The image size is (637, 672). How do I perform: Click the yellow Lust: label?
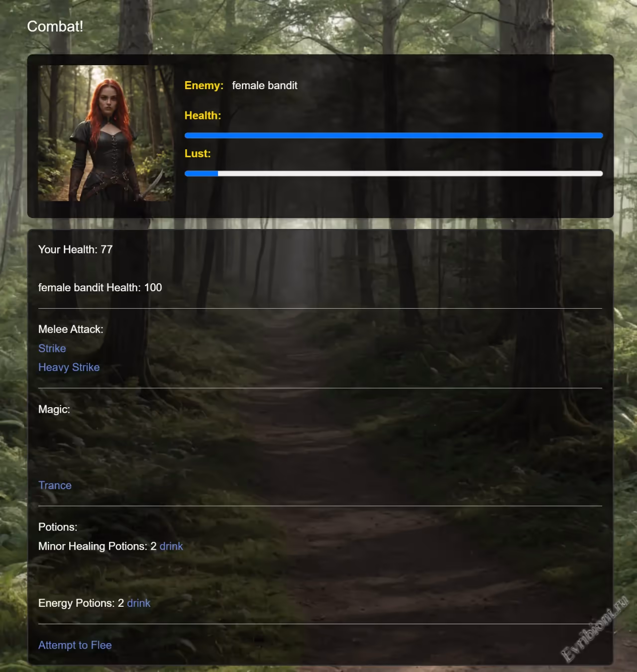click(198, 154)
